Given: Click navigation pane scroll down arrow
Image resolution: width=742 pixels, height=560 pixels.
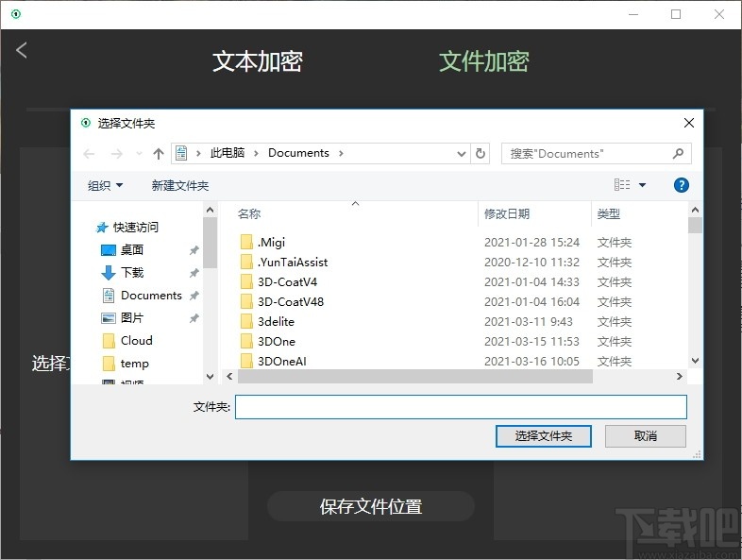Looking at the screenshot, I should pyautogui.click(x=211, y=377).
